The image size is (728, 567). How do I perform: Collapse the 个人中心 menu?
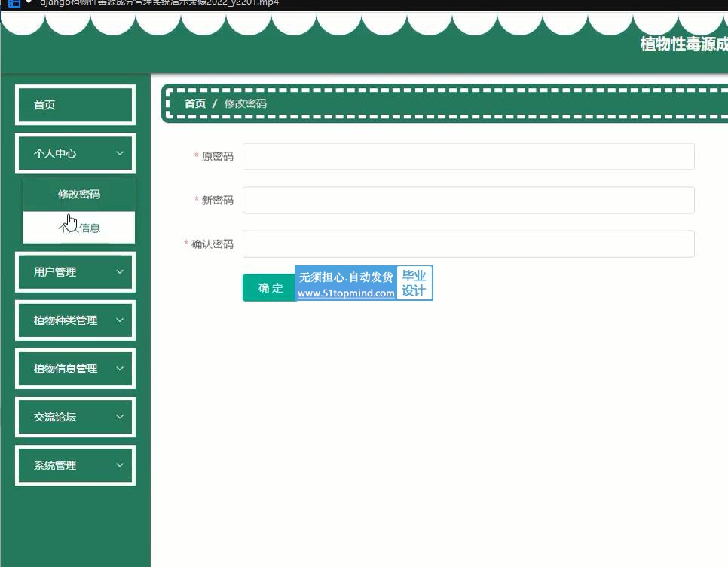[x=75, y=153]
